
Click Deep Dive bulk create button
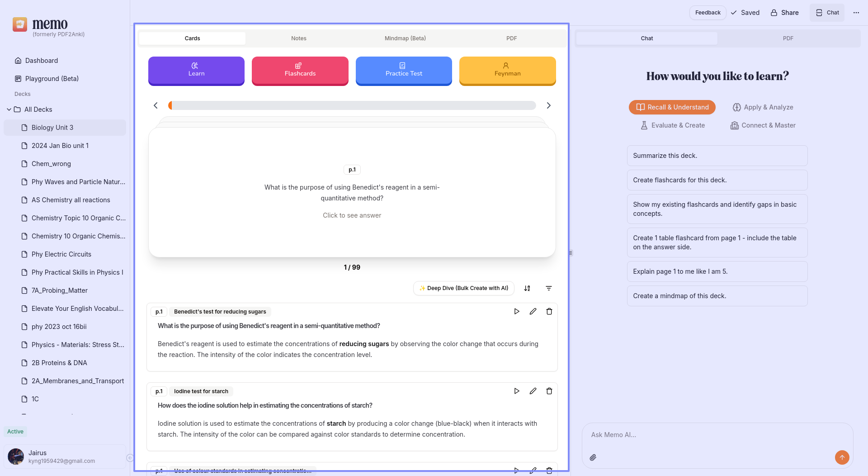pos(463,288)
